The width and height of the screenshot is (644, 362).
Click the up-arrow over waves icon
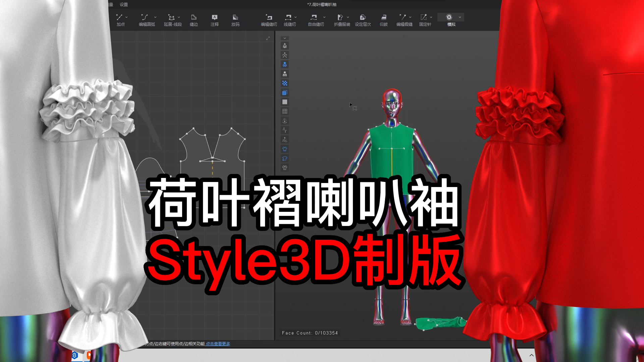tap(285, 139)
